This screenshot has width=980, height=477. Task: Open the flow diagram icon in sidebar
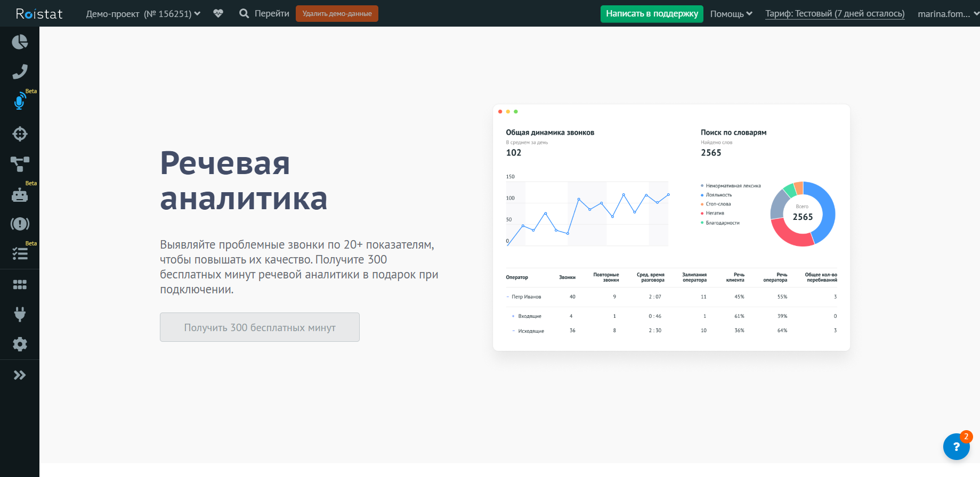(x=20, y=164)
